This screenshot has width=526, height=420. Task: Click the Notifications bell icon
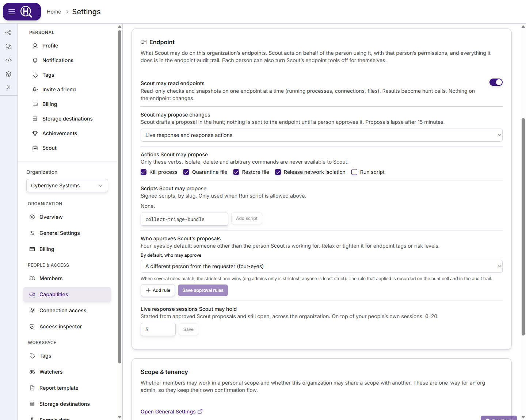pyautogui.click(x=35, y=60)
